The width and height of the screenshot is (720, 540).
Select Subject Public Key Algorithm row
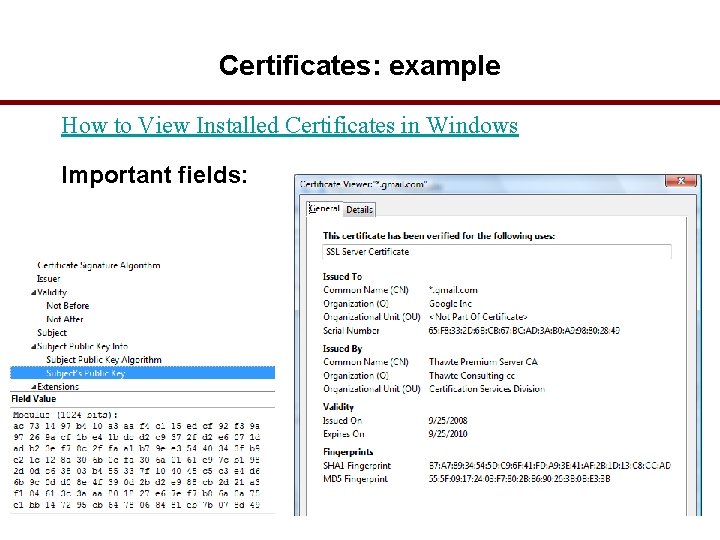click(x=104, y=360)
